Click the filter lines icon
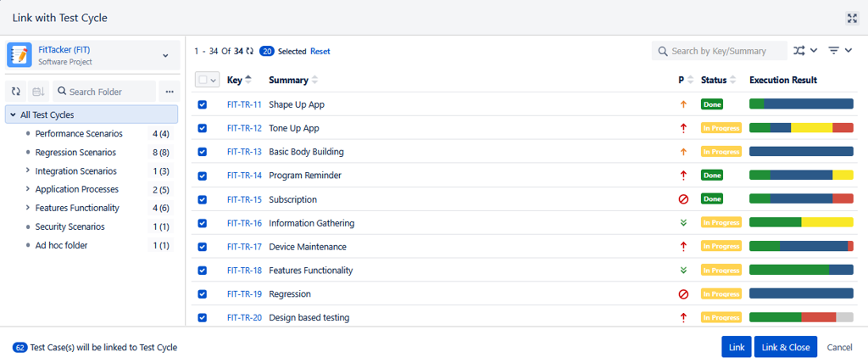The image size is (868, 363). coord(834,50)
